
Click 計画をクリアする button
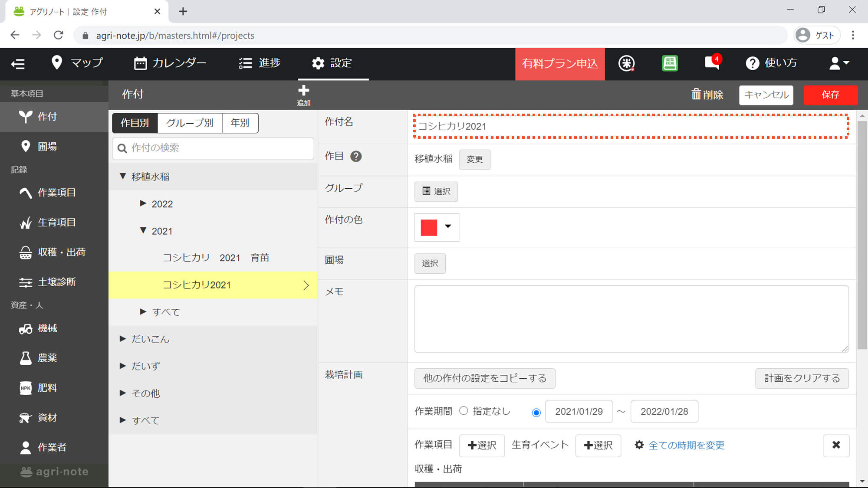[x=802, y=378]
